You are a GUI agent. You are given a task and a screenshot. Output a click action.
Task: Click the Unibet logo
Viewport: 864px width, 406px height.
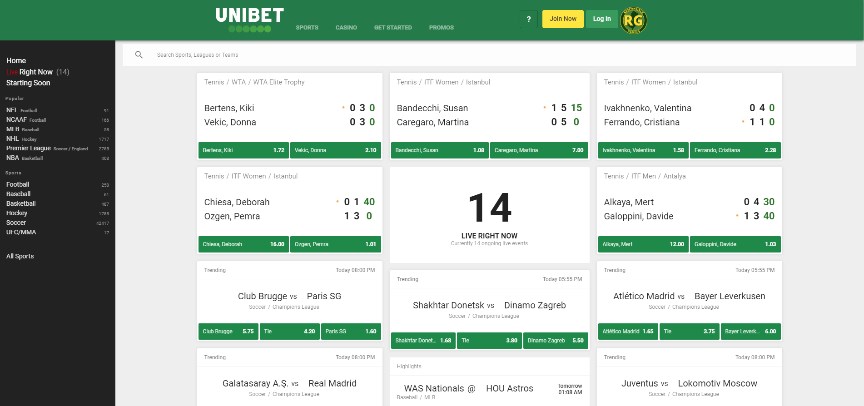point(249,20)
